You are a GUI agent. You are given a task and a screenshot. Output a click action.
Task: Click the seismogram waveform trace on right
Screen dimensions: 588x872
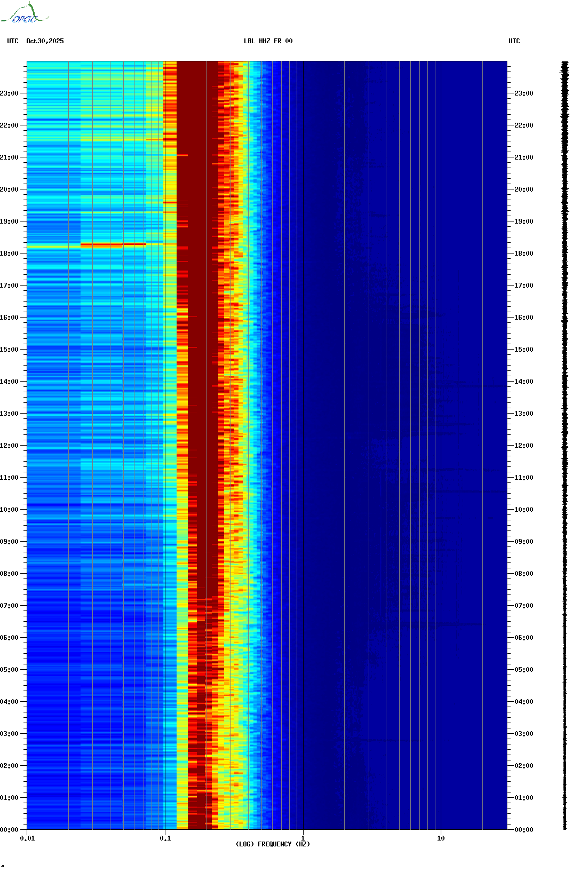[x=565, y=446]
